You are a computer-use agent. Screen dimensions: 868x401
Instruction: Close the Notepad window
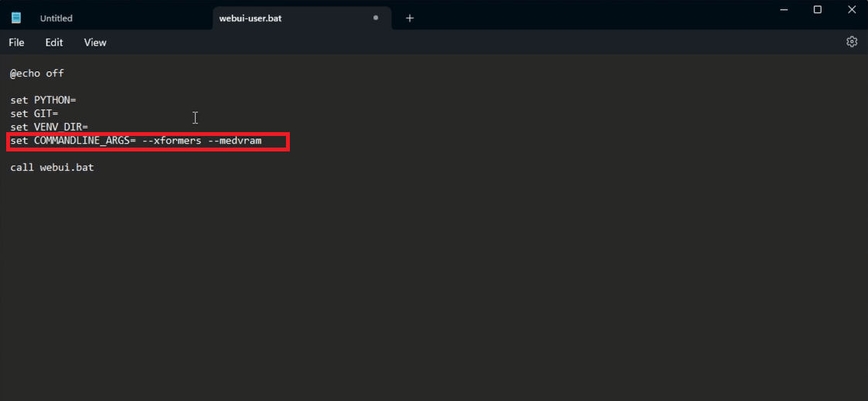point(852,9)
